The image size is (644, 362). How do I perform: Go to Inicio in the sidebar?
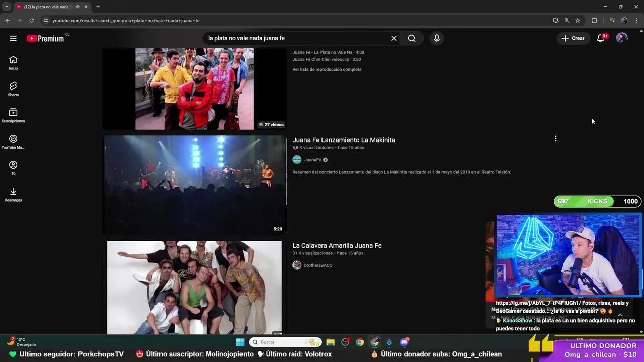click(x=13, y=63)
